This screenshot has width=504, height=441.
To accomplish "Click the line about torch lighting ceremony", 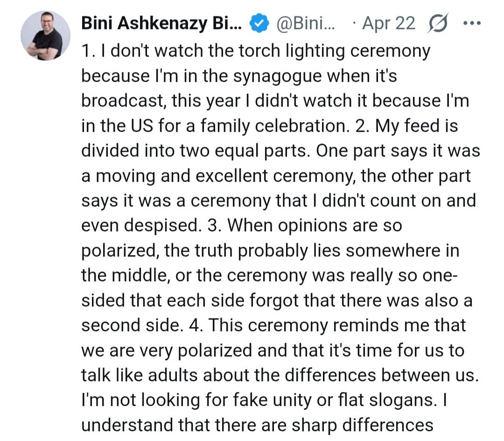I will [256, 51].
